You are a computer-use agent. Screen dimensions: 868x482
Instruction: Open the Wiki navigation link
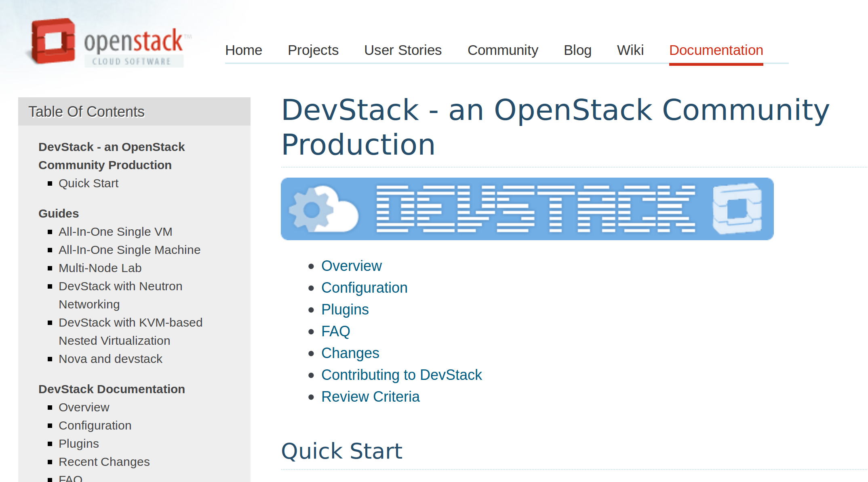pos(630,50)
